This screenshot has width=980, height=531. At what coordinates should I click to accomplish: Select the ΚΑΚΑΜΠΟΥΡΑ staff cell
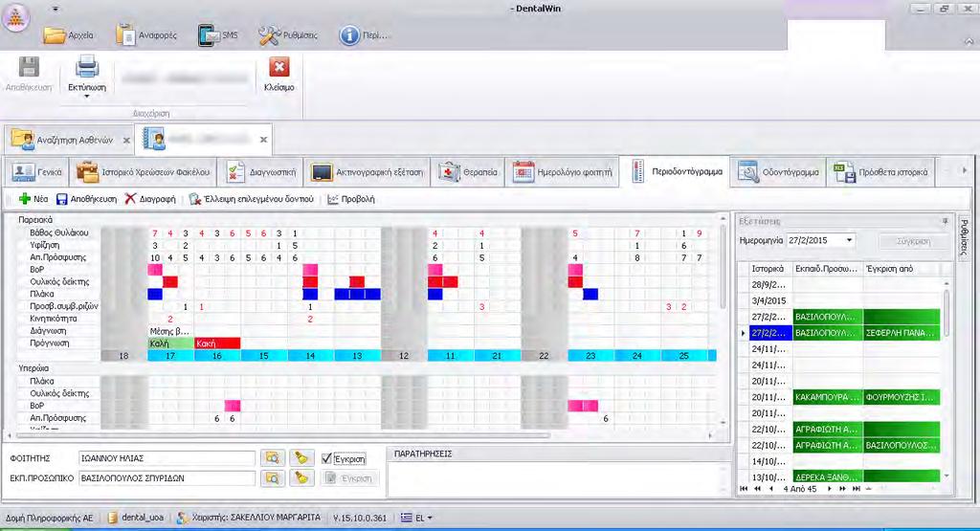click(828, 397)
